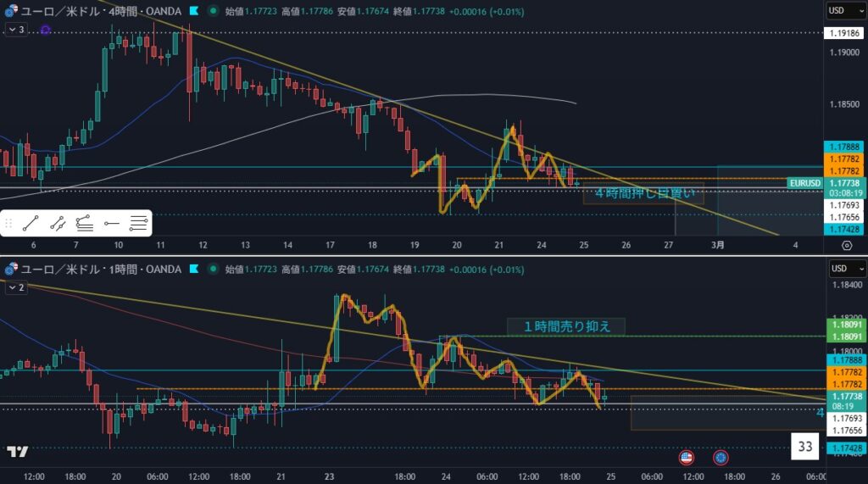
Task: Choose the regression trend drawing tool
Action: [x=85, y=224]
